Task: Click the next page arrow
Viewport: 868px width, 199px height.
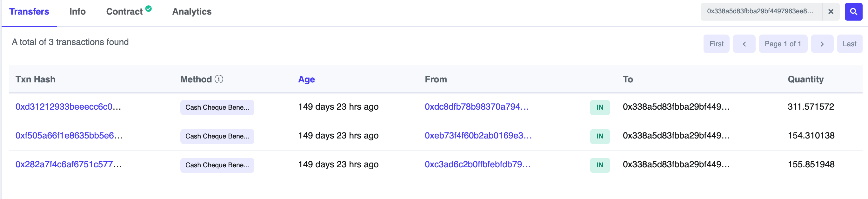Action: (822, 44)
